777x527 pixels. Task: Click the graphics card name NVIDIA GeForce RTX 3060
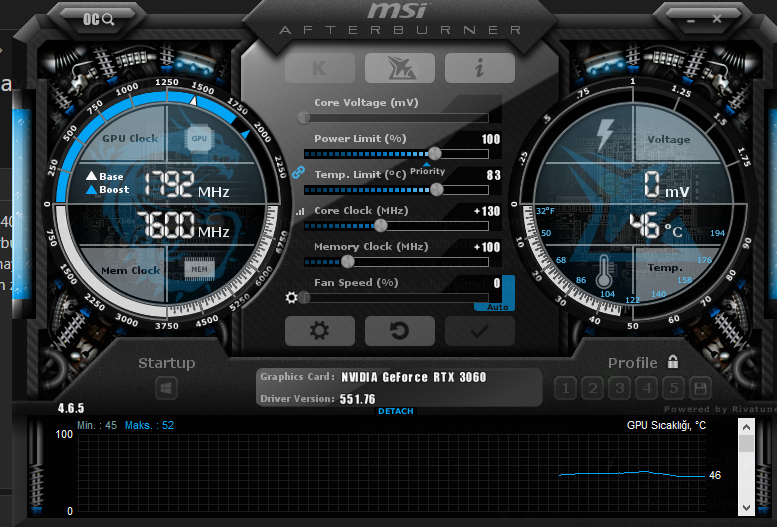[414, 377]
